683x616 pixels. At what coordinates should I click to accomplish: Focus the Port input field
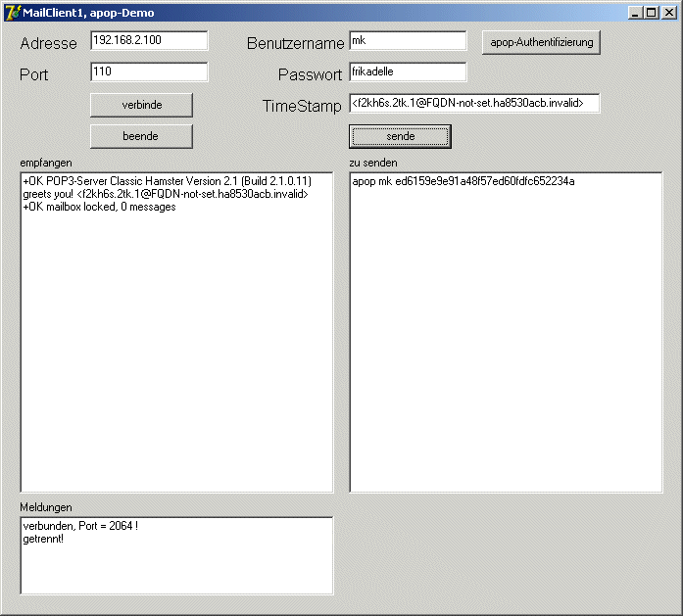(x=149, y=71)
